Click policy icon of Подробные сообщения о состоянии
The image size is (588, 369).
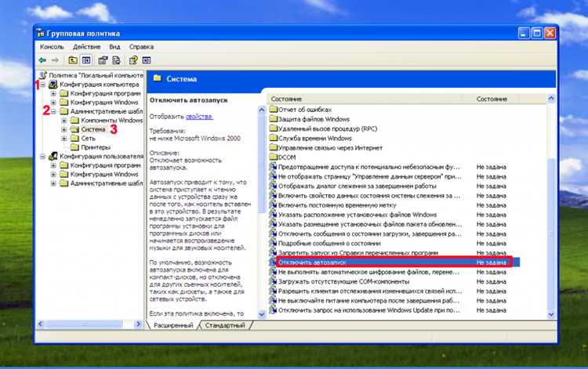(273, 244)
